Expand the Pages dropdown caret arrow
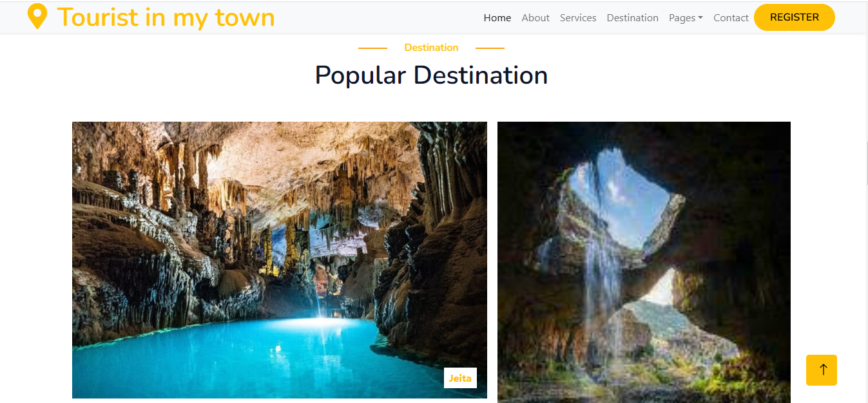Image resolution: width=868 pixels, height=403 pixels. click(x=700, y=19)
